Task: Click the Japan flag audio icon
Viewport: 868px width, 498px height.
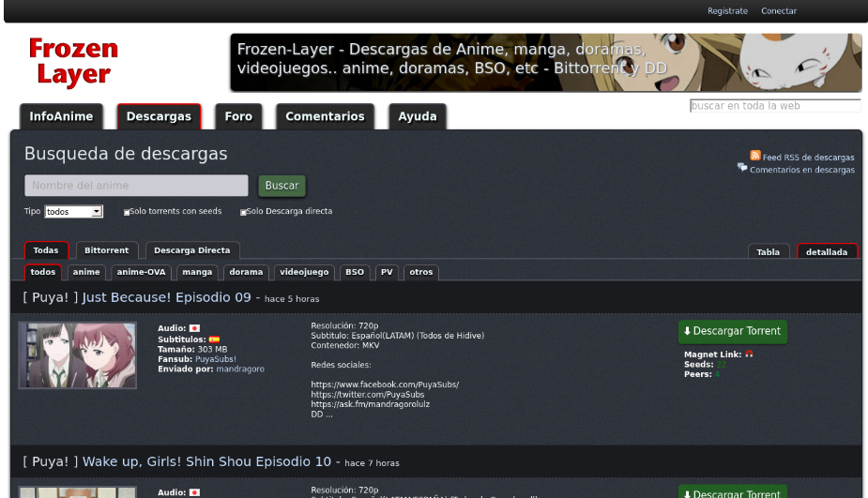Action: click(x=194, y=328)
